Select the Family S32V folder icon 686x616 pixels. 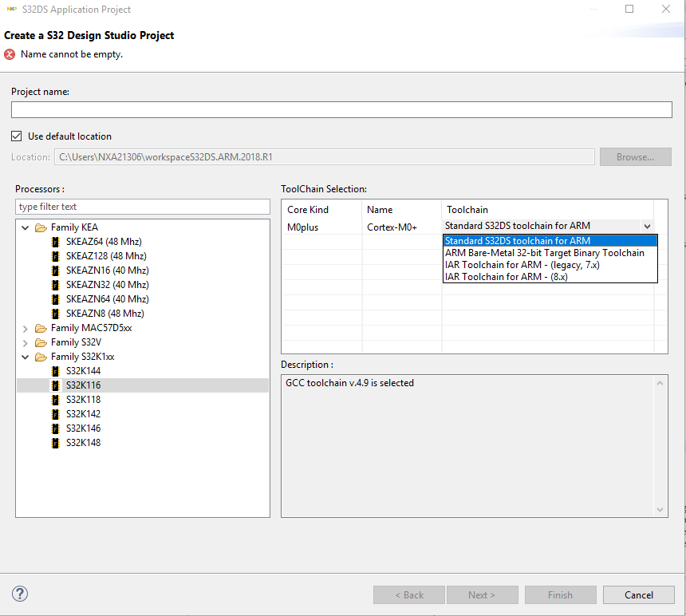41,342
